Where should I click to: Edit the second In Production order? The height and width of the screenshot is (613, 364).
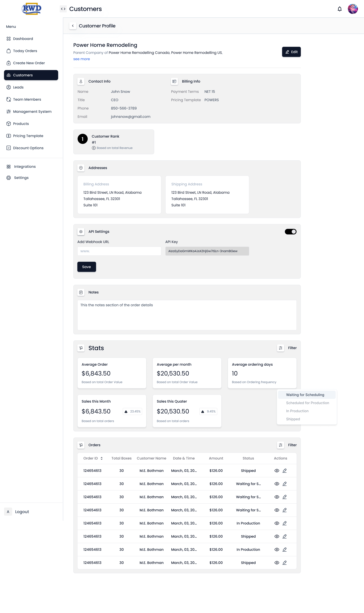coord(285,549)
